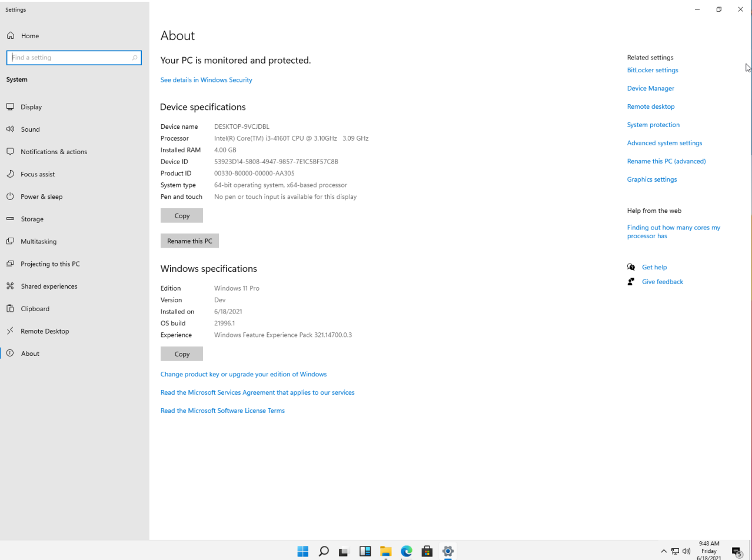The image size is (752, 560).
Task: Open Graphics settings link
Action: 652,179
